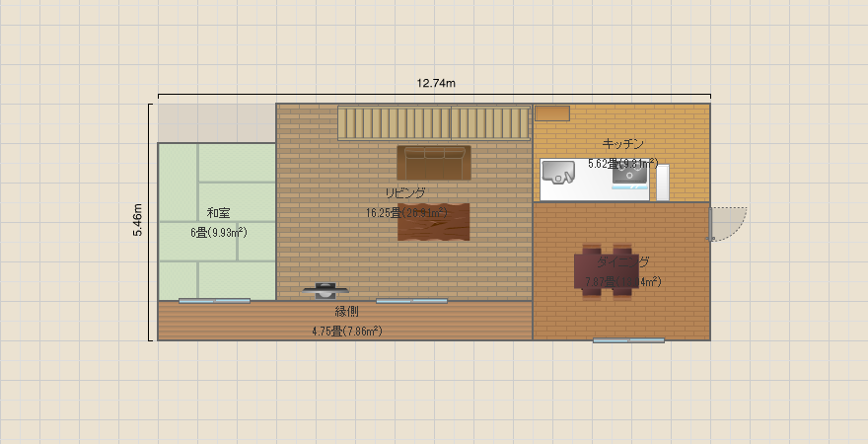Image resolution: width=868 pixels, height=444 pixels.
Task: Click the 5.46m height dimension label
Action: [137, 220]
